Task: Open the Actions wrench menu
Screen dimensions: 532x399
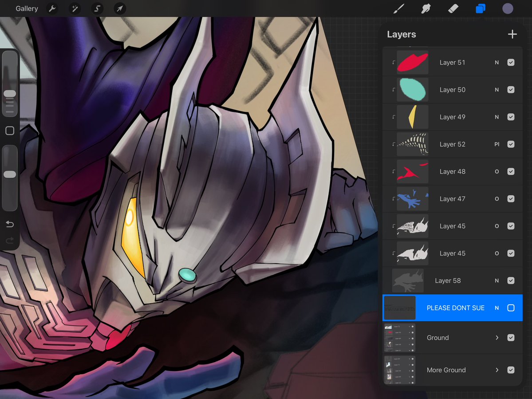Action: click(x=52, y=8)
